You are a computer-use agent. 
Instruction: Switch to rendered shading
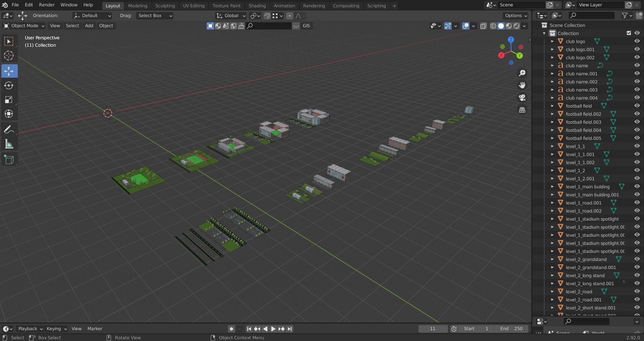(516, 26)
